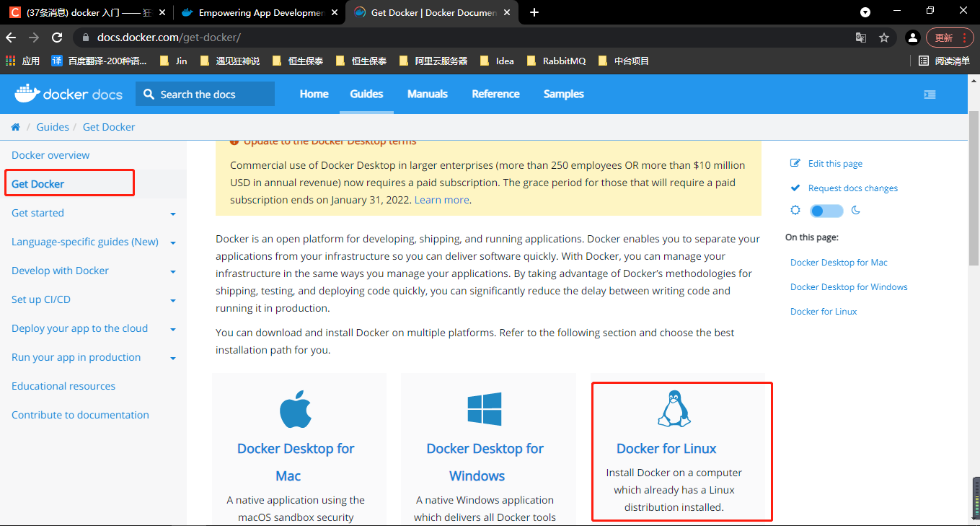Click the translate page icon in address bar
This screenshot has width=980, height=526.
861,38
